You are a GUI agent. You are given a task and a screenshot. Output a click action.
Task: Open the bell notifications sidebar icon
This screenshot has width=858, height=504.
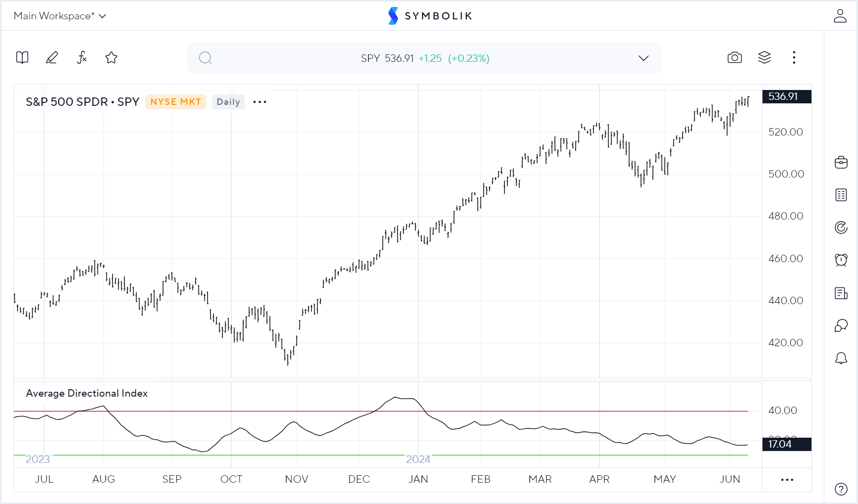[841, 359]
